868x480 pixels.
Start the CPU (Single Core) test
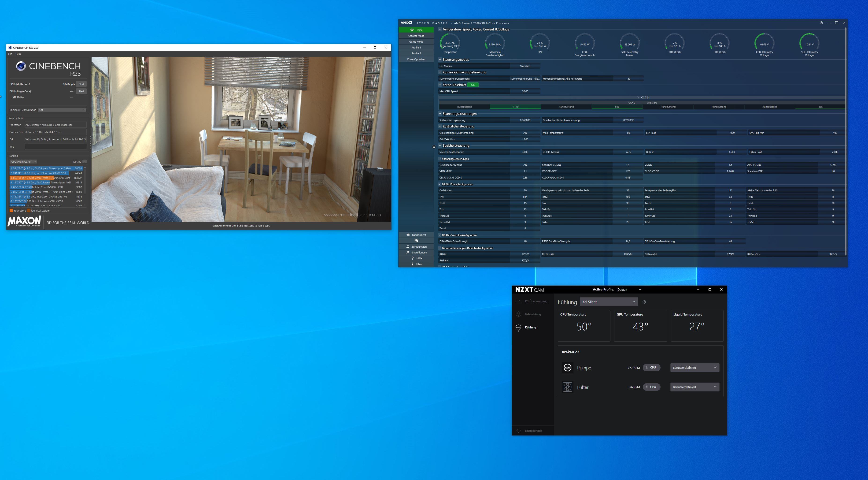pos(81,91)
